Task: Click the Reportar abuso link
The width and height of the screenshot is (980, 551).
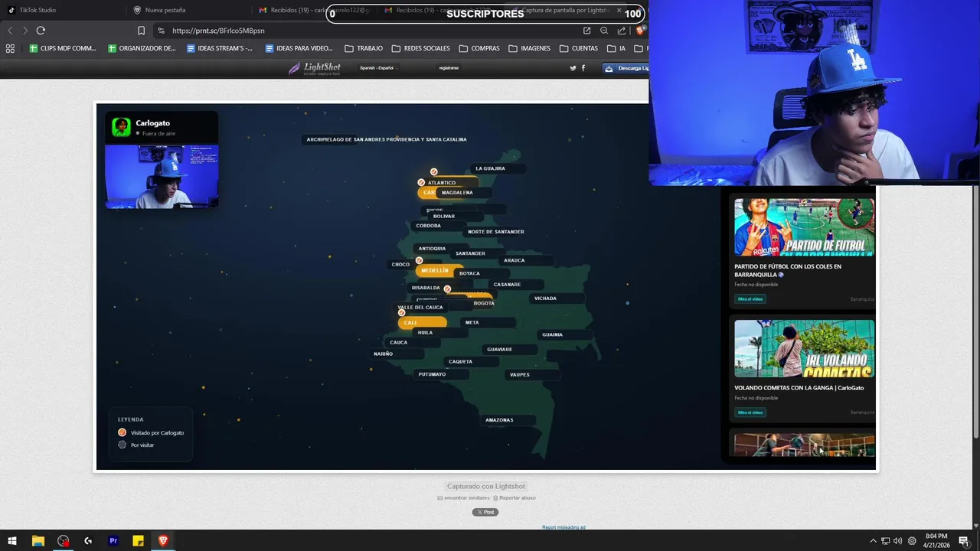Action: tap(514, 498)
